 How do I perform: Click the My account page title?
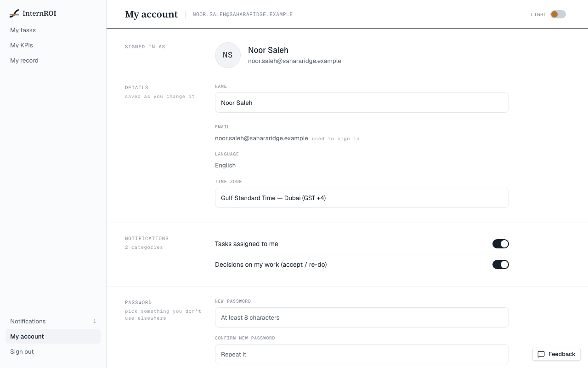[151, 14]
